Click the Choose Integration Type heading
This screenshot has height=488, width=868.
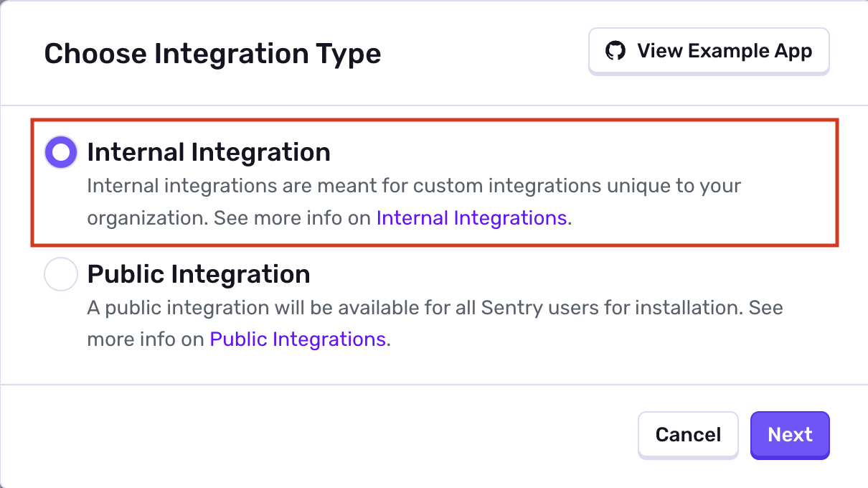coord(212,53)
